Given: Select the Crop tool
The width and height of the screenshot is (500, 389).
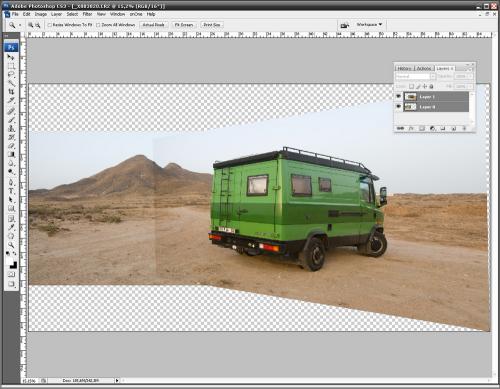Looking at the screenshot, I should (11, 92).
